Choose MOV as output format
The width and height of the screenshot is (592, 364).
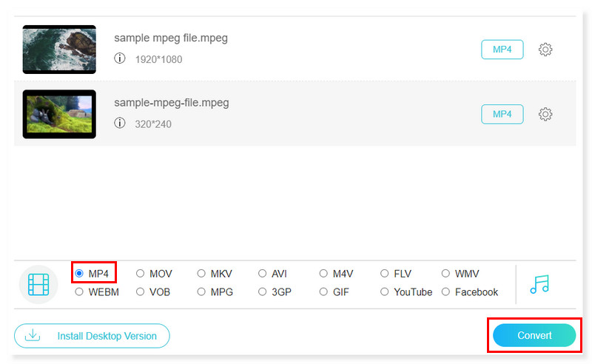[141, 274]
